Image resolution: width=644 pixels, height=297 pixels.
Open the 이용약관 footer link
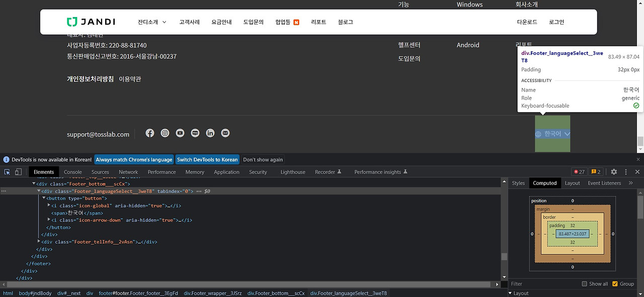tap(130, 79)
